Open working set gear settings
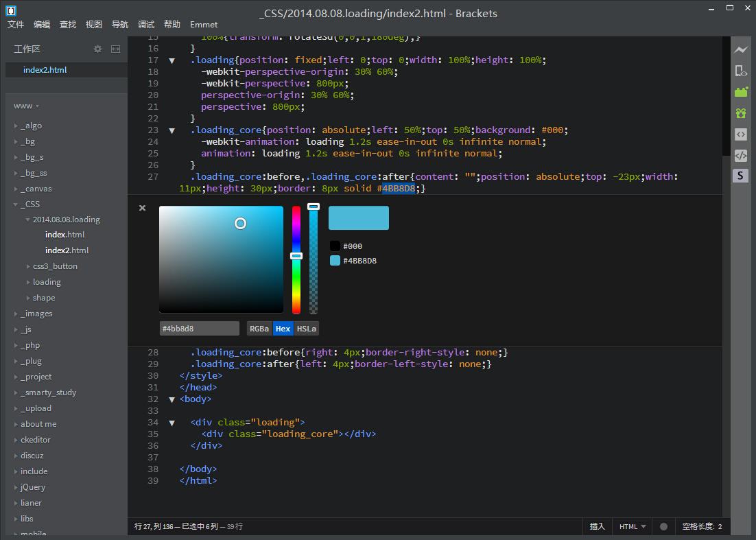756x540 pixels. 97,49
